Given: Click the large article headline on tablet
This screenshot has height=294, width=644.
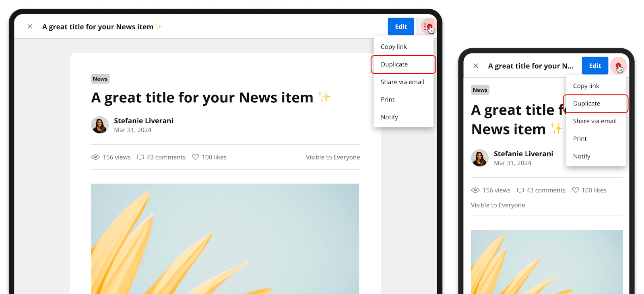Looking at the screenshot, I should [211, 97].
